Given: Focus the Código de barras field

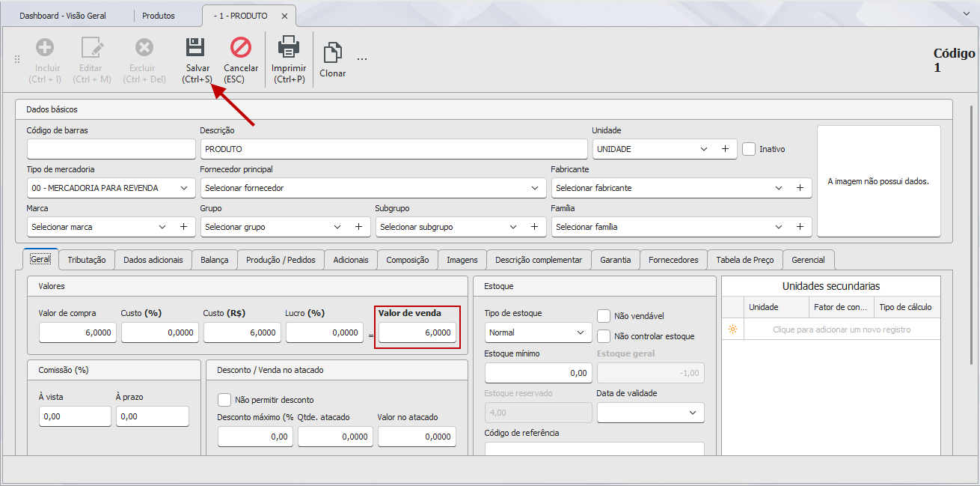Looking at the screenshot, I should tap(111, 149).
